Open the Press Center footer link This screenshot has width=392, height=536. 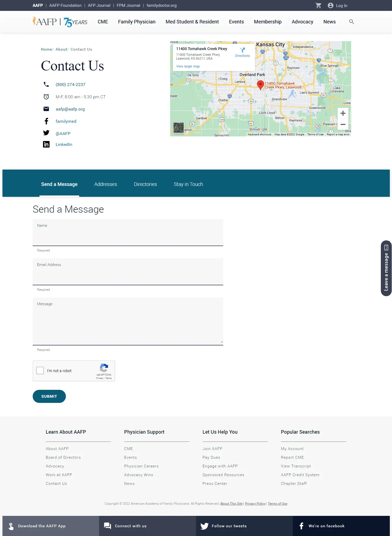[x=215, y=483]
